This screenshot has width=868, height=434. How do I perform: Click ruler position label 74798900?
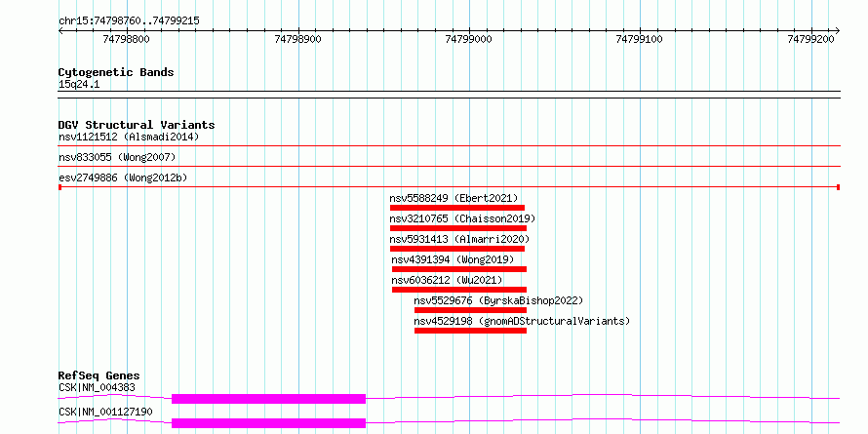click(297, 40)
